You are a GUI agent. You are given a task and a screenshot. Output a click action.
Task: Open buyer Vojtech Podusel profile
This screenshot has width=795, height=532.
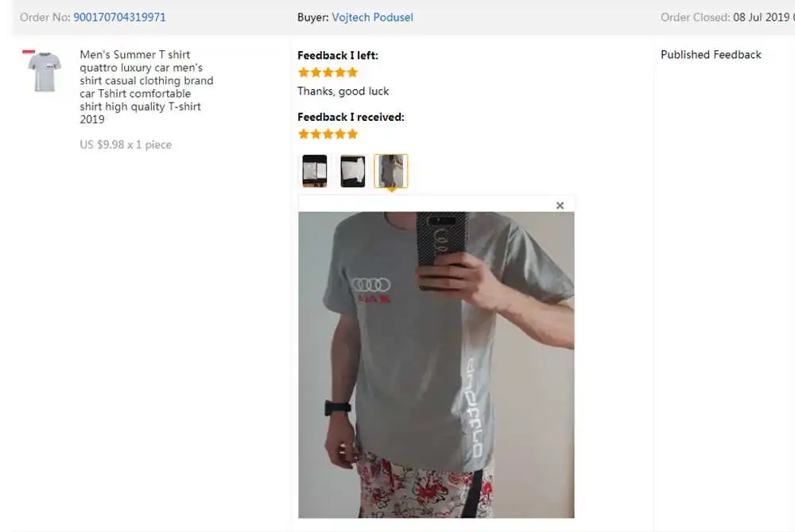(x=372, y=17)
